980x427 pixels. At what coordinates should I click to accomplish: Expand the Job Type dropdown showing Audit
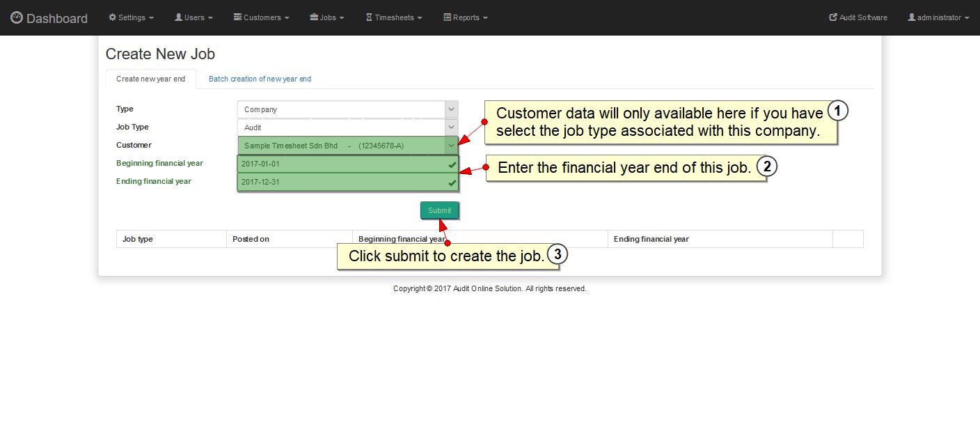pos(347,127)
